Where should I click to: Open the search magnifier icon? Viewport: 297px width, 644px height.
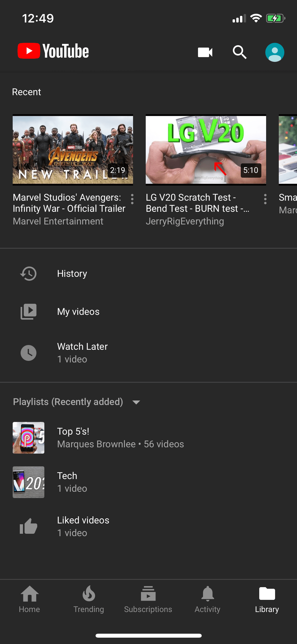click(239, 52)
